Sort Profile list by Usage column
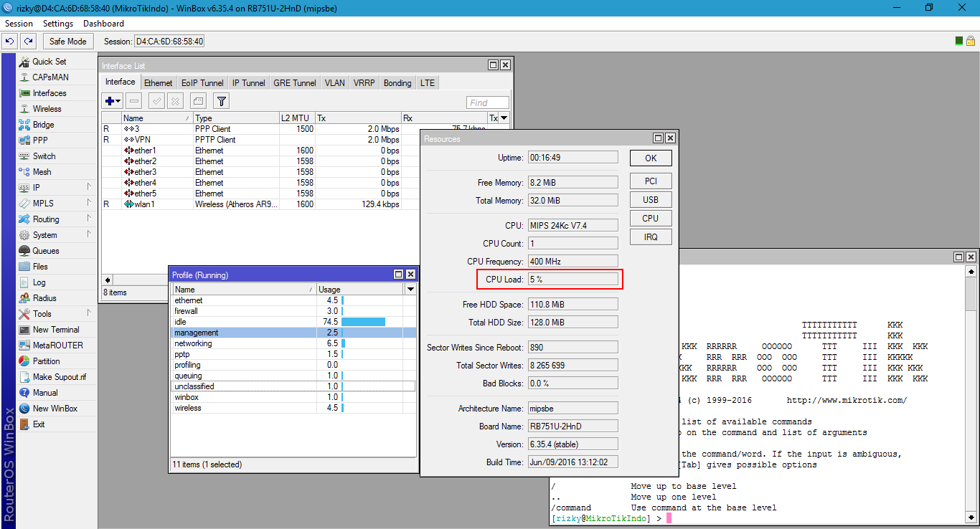 [x=360, y=290]
